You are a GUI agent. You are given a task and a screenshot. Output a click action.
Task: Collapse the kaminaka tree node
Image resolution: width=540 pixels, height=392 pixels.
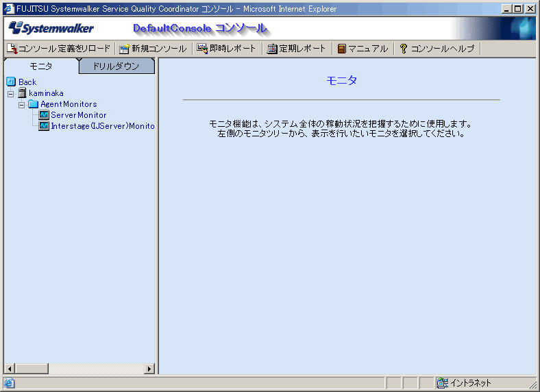11,94
